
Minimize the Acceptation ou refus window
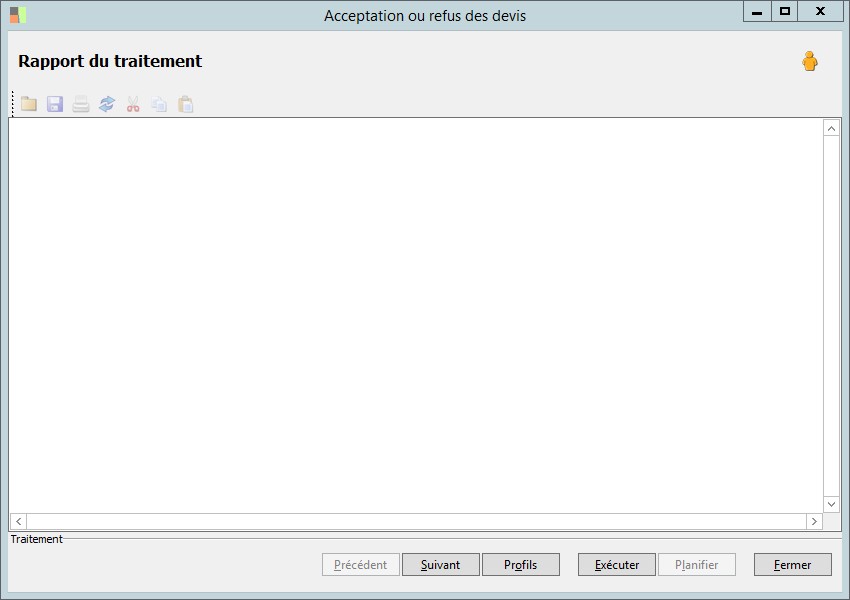point(757,12)
